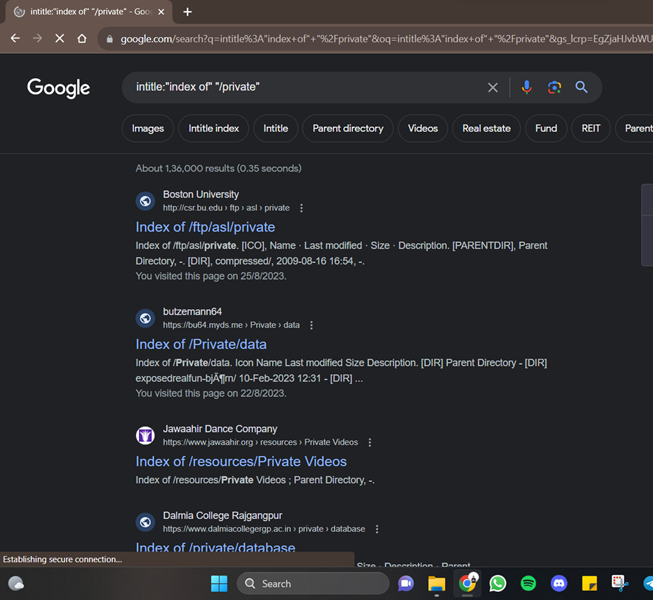
Task: Close the intitle index of browser tab
Action: click(161, 12)
